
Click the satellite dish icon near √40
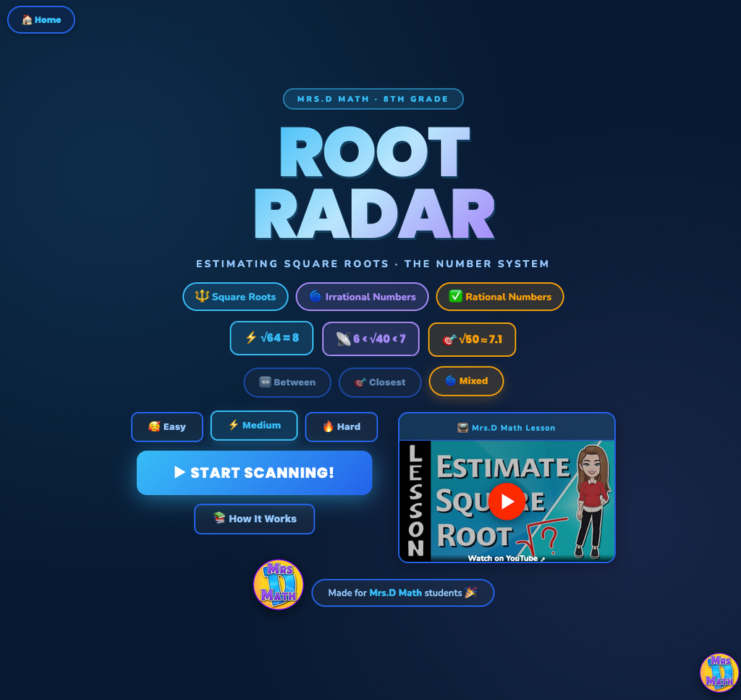click(343, 339)
